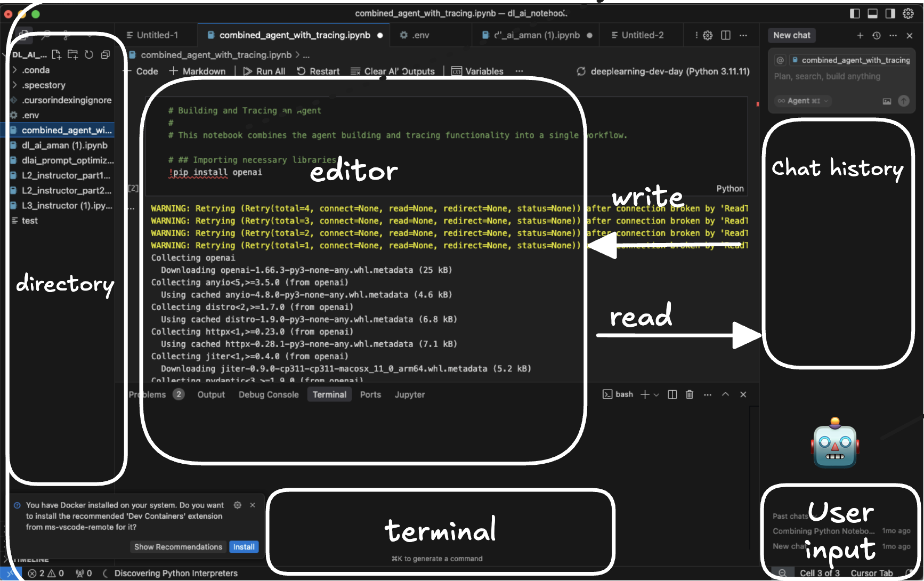Viewport: 924px width, 581px height.
Task: Create a new file in the Explorer
Action: pos(56,54)
